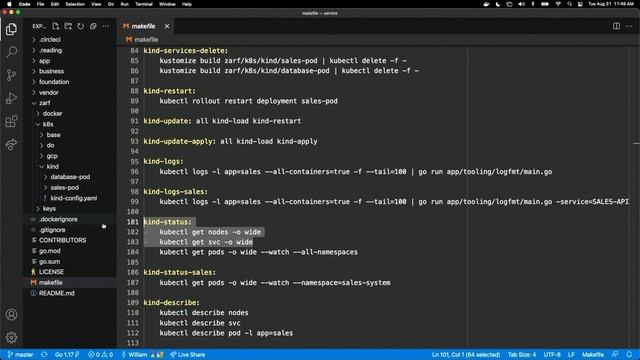Open the Accounts menu icon
This screenshot has width=640, height=360.
(11, 315)
